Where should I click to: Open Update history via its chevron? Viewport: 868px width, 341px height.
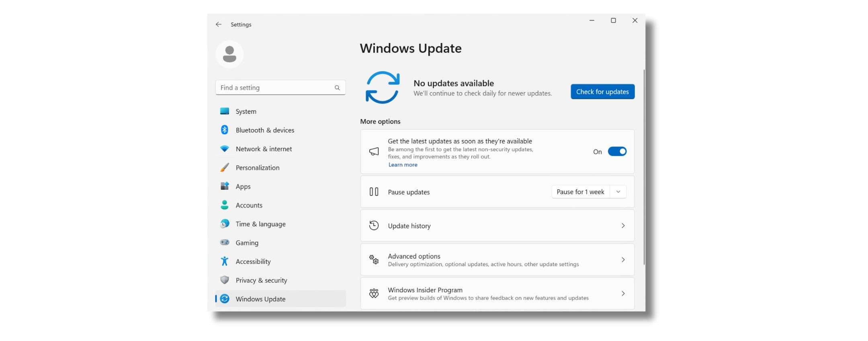pos(623,226)
